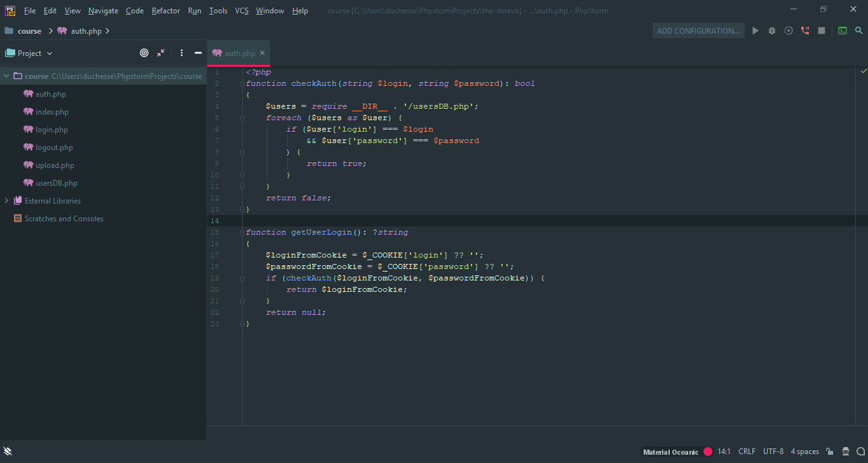The image size is (868, 463).
Task: Fold getUserLogin function at line 15
Action: [x=243, y=232]
